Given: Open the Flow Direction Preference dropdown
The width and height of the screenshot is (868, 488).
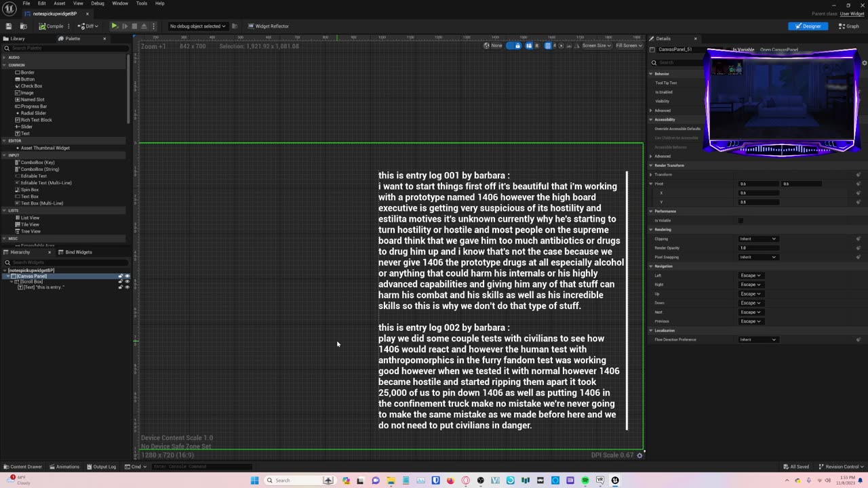Looking at the screenshot, I should (758, 340).
